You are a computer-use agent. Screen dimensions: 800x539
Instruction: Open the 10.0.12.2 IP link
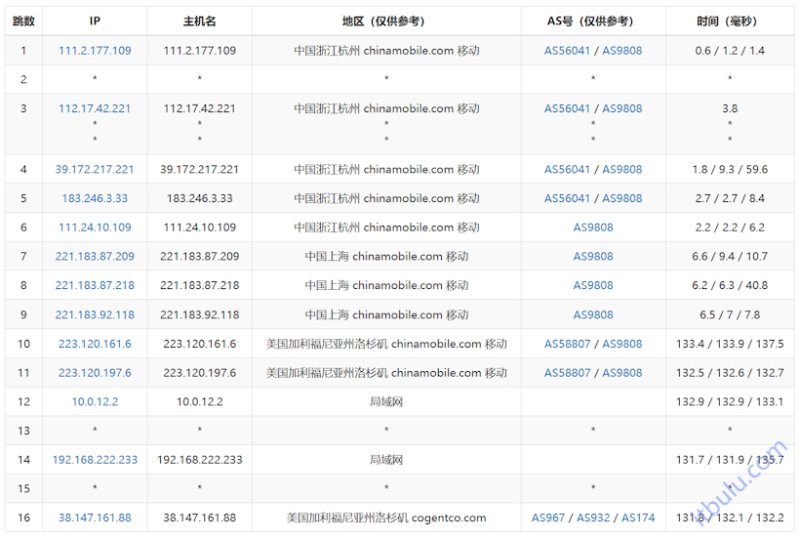click(x=95, y=402)
